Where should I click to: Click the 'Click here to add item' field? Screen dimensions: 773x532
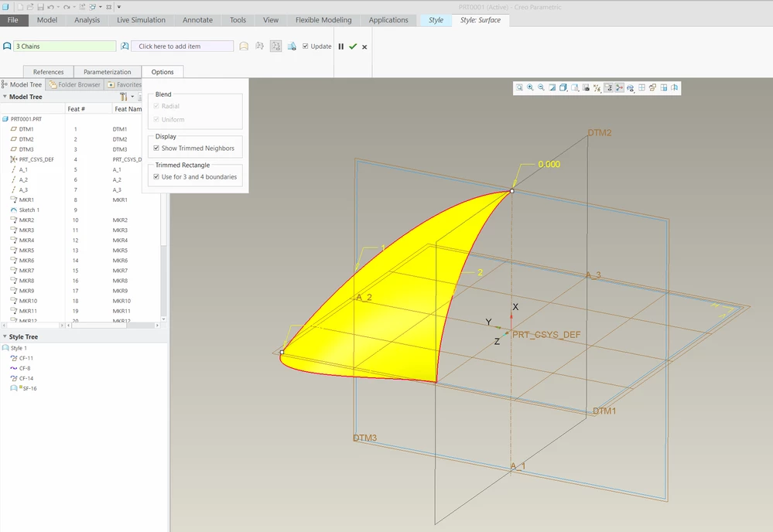182,46
